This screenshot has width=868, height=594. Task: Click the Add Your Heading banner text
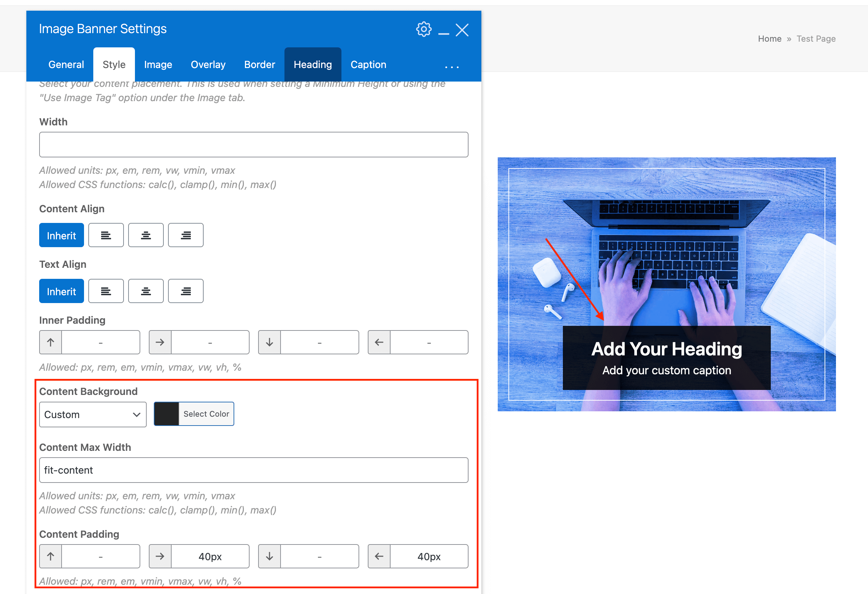click(x=667, y=349)
